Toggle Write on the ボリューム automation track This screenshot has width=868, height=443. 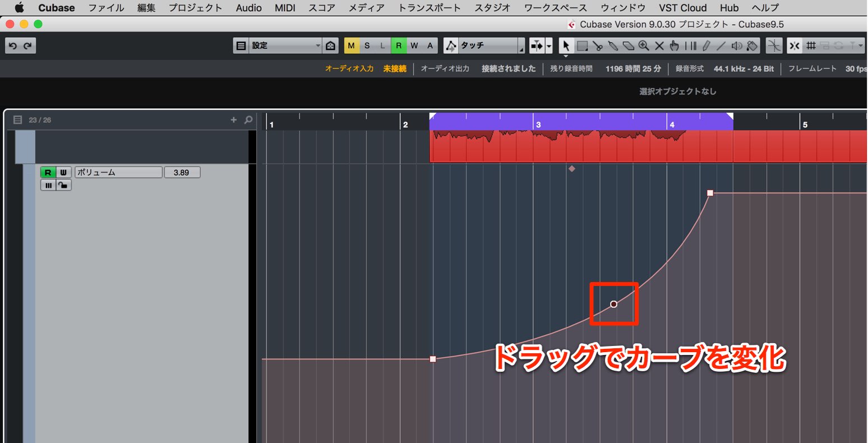pos(63,172)
